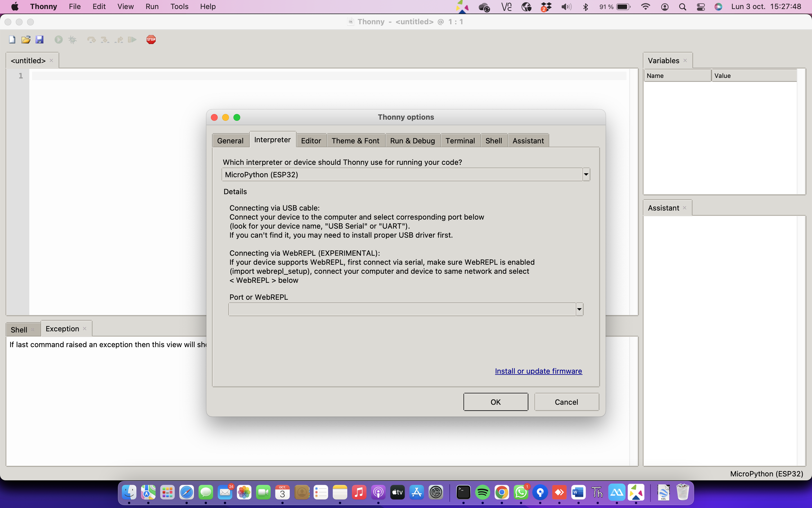Debug current script with bug icon

click(x=72, y=40)
